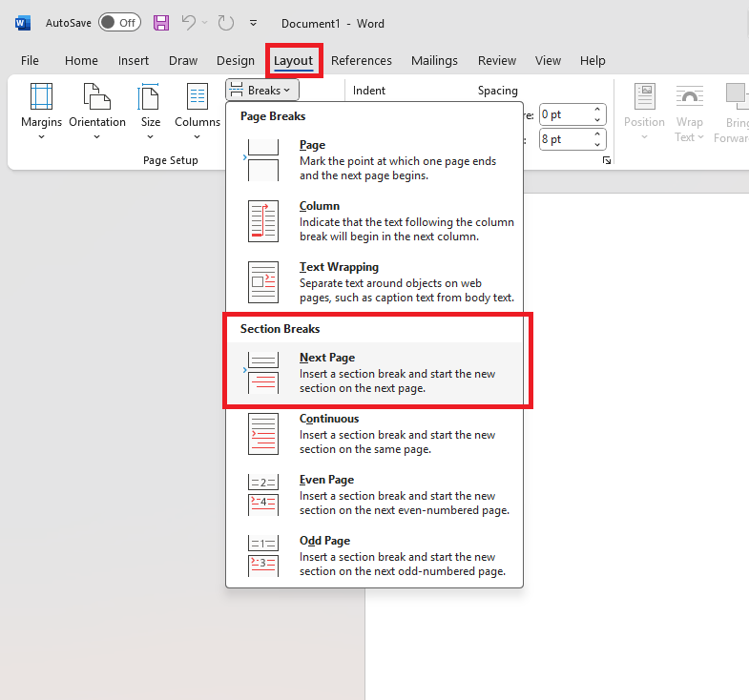This screenshot has width=749, height=700.
Task: Toggle the AutoSave switch
Action: [x=119, y=22]
